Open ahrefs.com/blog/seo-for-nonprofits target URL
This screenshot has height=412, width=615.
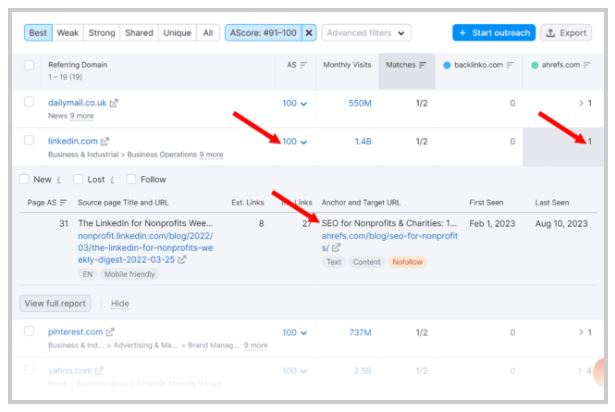pos(389,242)
